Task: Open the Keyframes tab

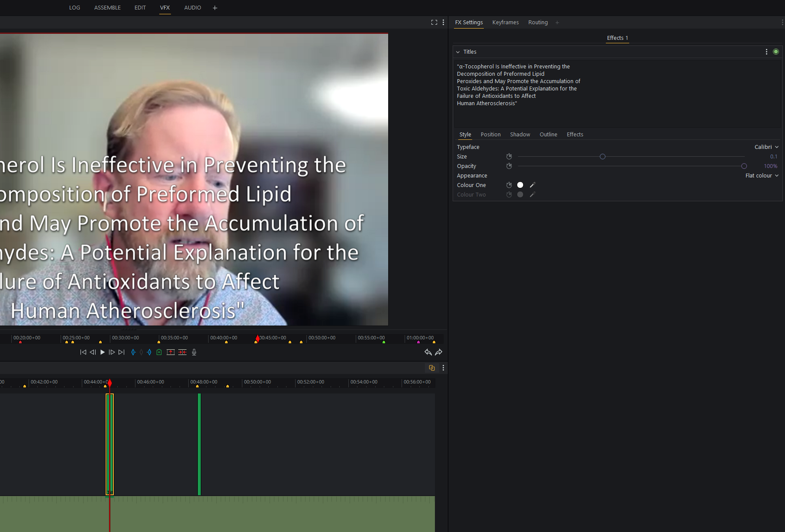Action: point(505,23)
